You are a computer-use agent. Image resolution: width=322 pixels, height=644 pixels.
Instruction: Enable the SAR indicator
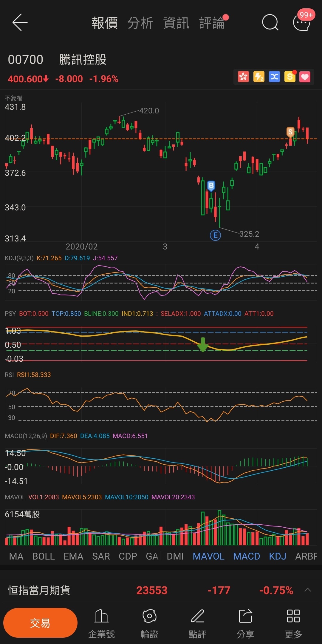[101, 556]
